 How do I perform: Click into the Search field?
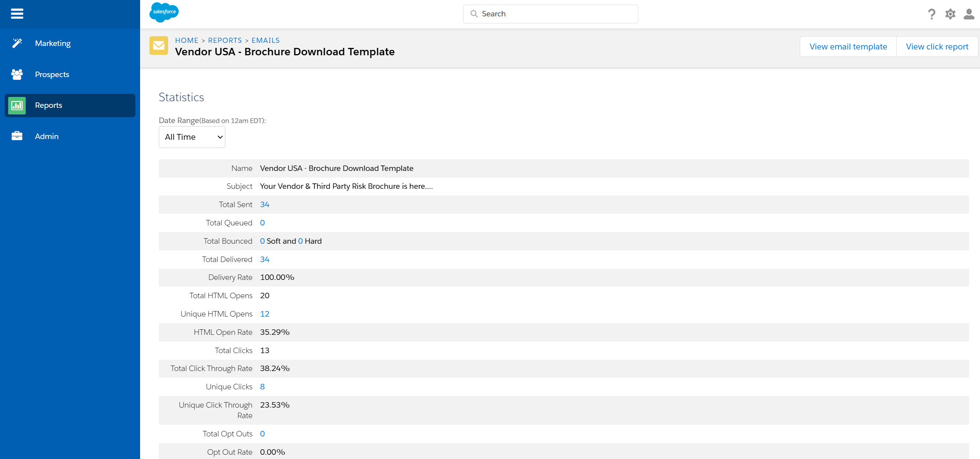coord(550,14)
